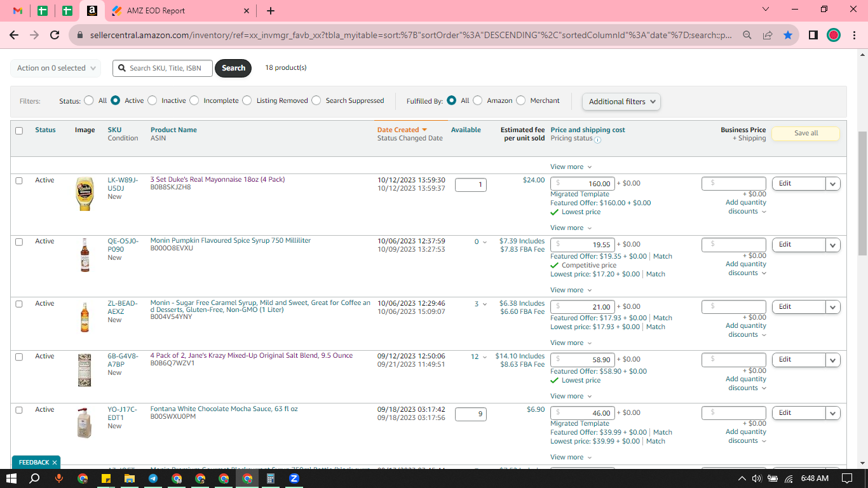
Task: Check the Jane's Krazy Salt Blend row checkbox
Action: pos(19,357)
